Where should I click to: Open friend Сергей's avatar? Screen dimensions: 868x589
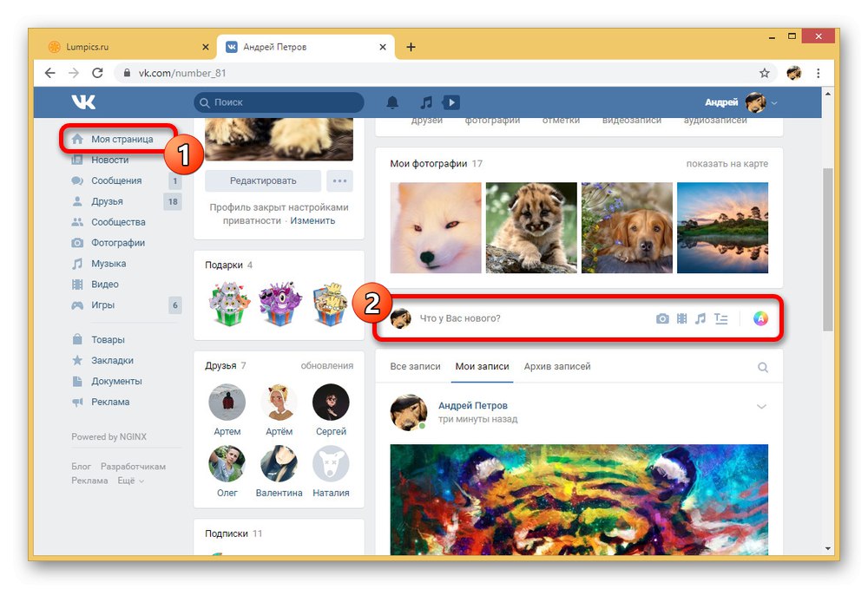click(331, 402)
